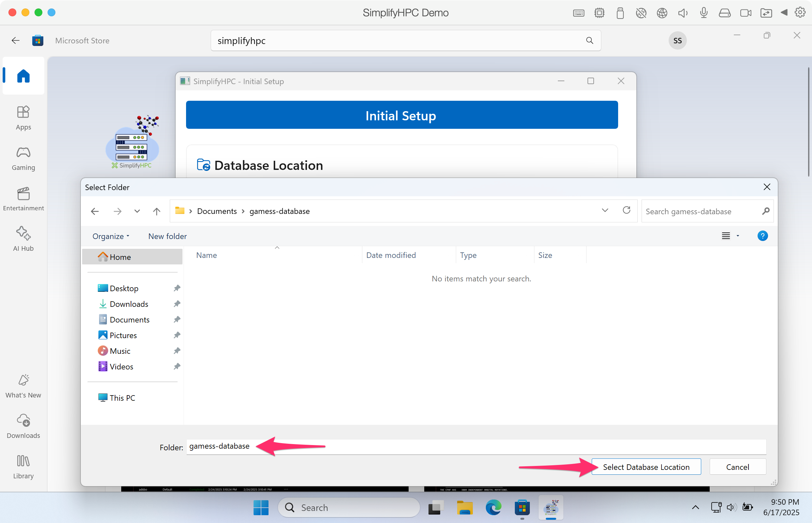Open the AI Hub sidebar icon
Viewport: 812px width, 523px height.
tap(23, 238)
